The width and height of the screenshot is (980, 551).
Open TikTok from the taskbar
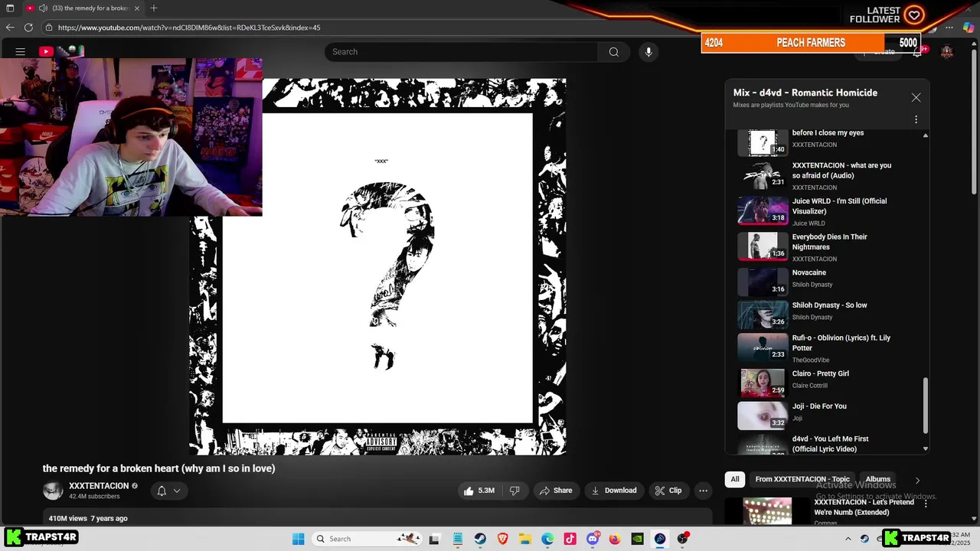[570, 539]
